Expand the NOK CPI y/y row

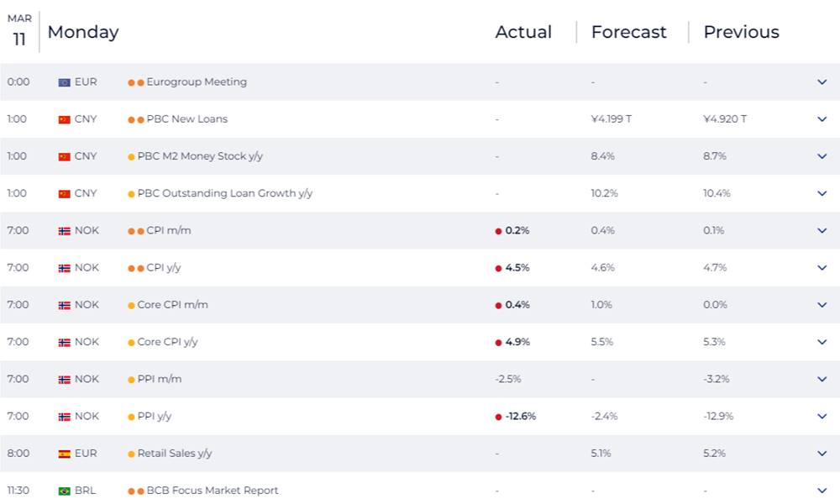tap(822, 268)
